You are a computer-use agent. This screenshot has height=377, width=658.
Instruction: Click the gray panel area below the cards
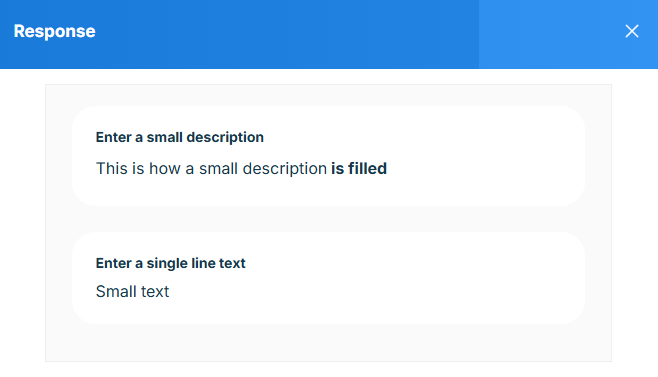[328, 342]
